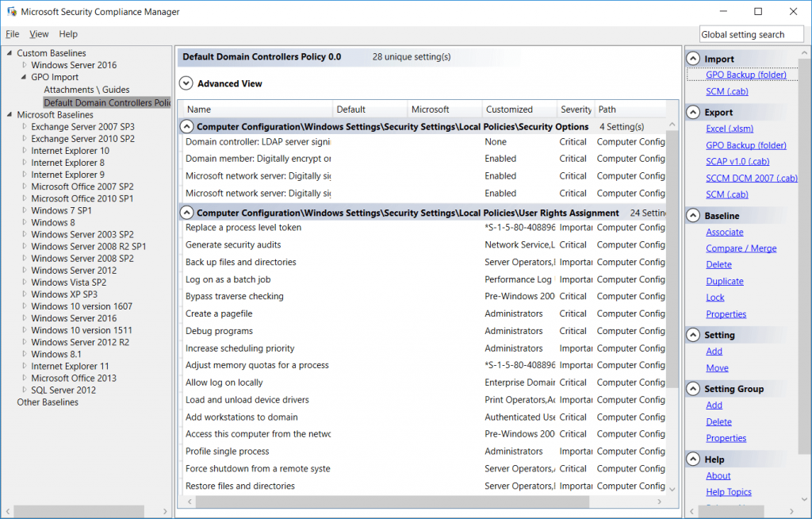Image resolution: width=812 pixels, height=519 pixels.
Task: Duplicate the selected baseline
Action: pyautogui.click(x=724, y=281)
